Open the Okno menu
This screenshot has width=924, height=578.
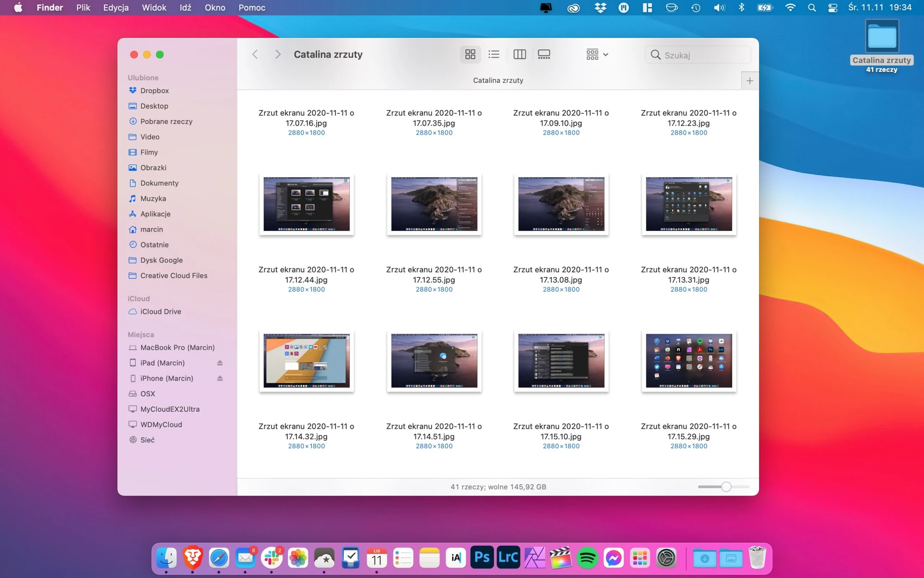tap(215, 7)
